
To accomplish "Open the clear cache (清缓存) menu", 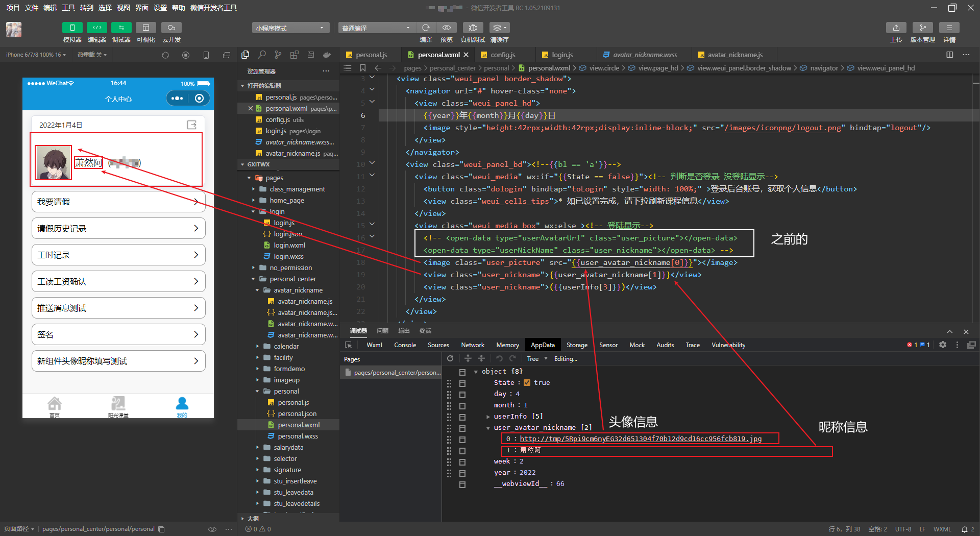I will click(499, 28).
